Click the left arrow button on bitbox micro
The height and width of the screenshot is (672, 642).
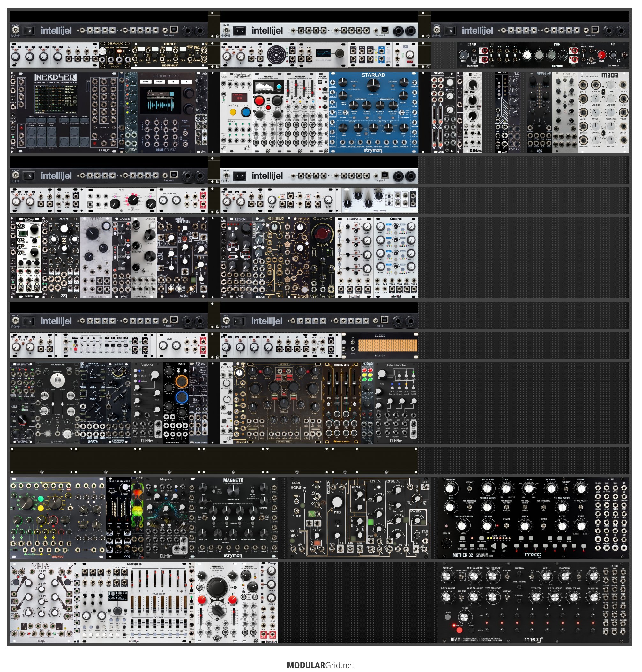pyautogui.click(x=173, y=82)
